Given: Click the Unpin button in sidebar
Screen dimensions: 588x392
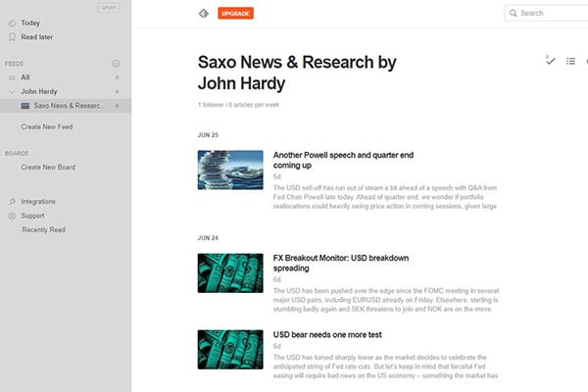Looking at the screenshot, I should 109,8.
